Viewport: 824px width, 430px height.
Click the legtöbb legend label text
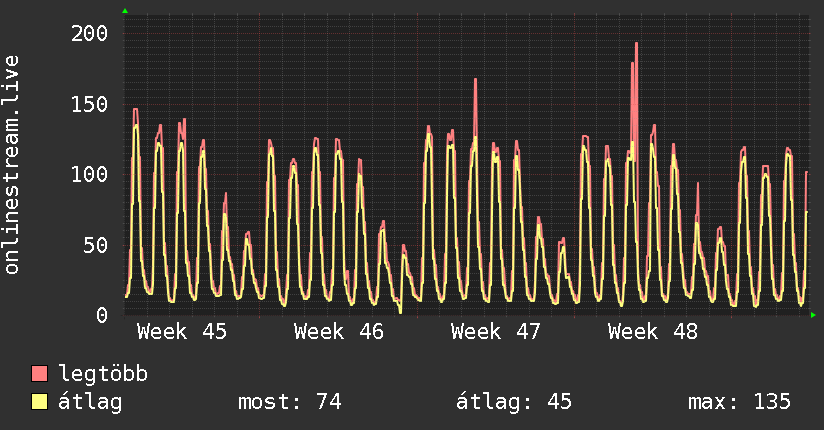[103, 375]
